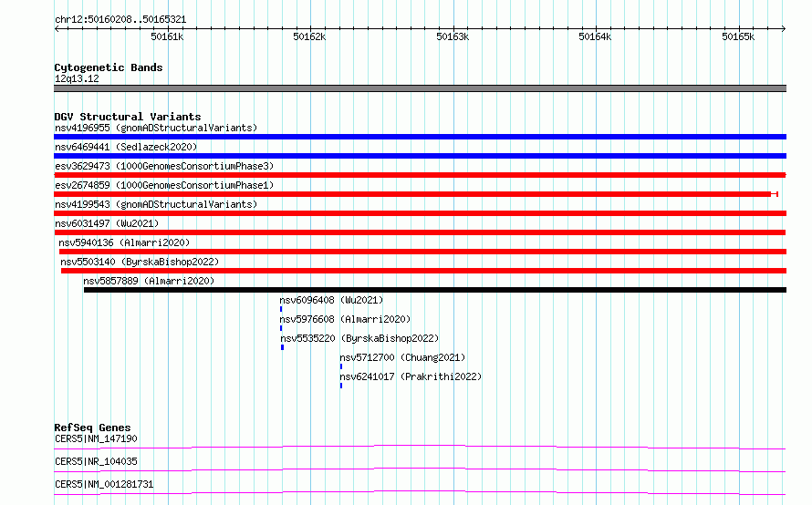Click the small blue marker under nsv6096408

281,309
